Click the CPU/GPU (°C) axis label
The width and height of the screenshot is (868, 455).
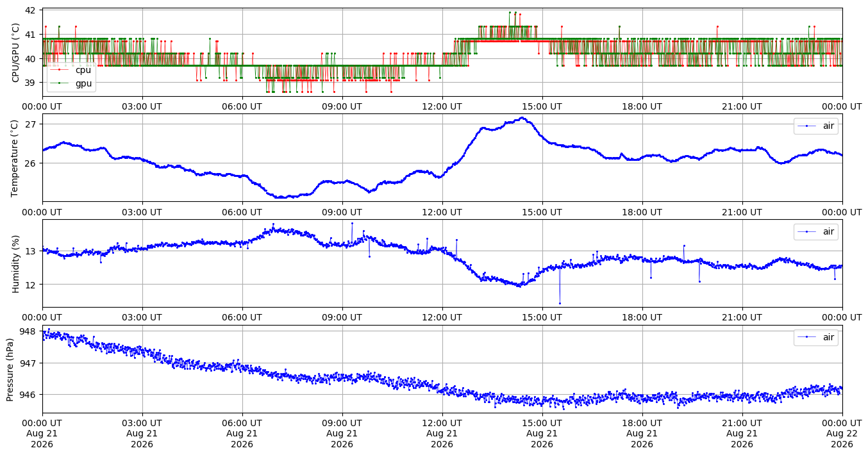16,52
